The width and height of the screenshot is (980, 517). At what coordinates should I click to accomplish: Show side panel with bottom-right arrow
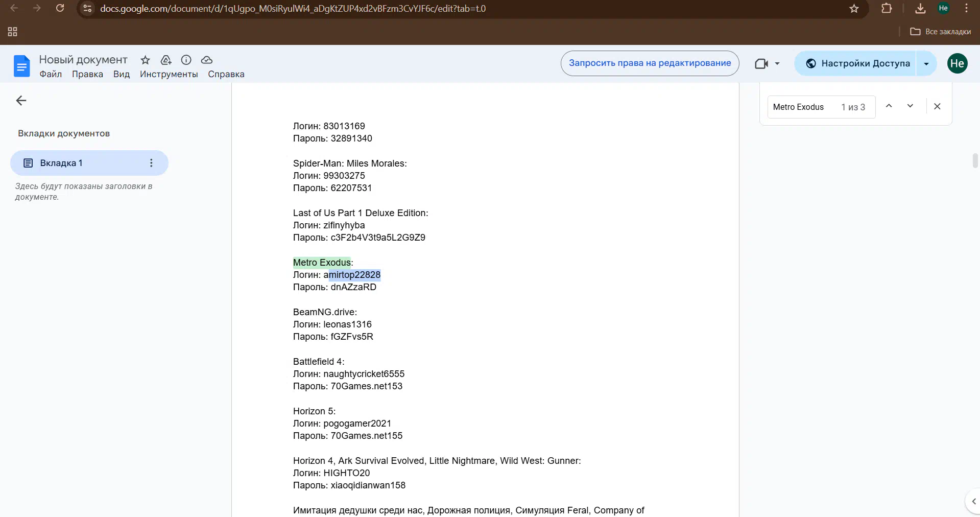point(973,502)
